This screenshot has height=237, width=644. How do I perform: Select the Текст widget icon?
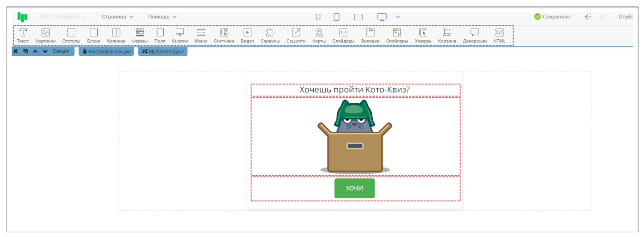click(23, 33)
